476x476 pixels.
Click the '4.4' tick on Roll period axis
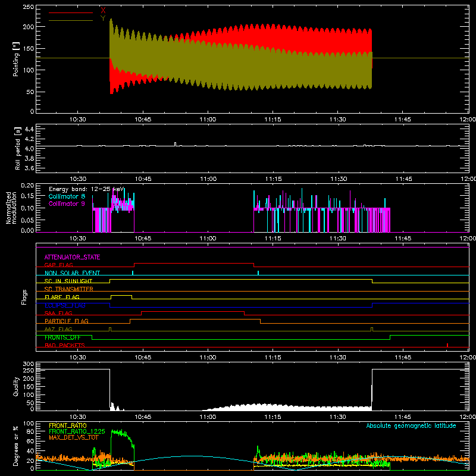[x=29, y=129]
